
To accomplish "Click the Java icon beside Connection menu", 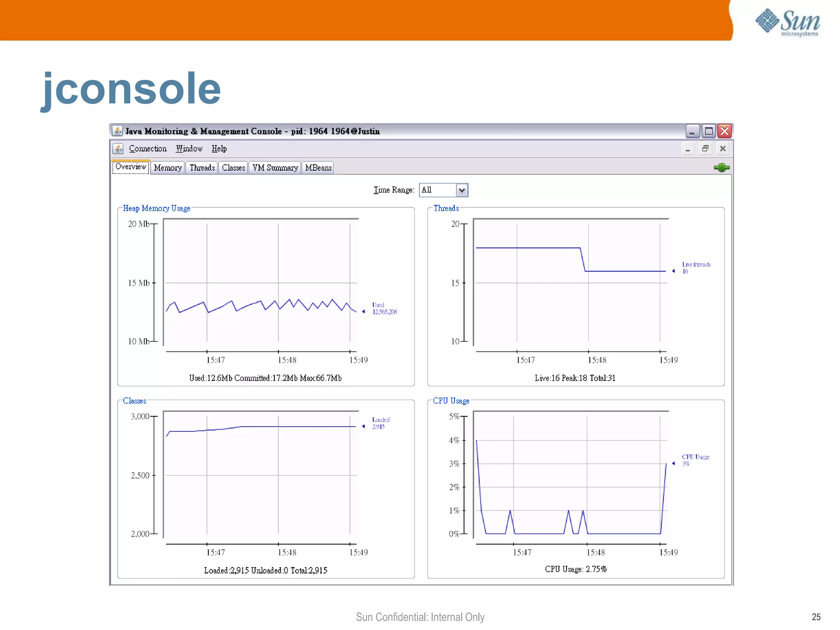I will point(118,148).
